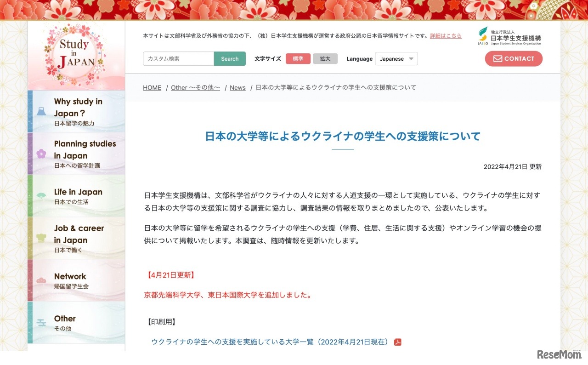Focus the カスタム検索 search field
Viewport: 588px width, 365px height.
click(x=179, y=59)
